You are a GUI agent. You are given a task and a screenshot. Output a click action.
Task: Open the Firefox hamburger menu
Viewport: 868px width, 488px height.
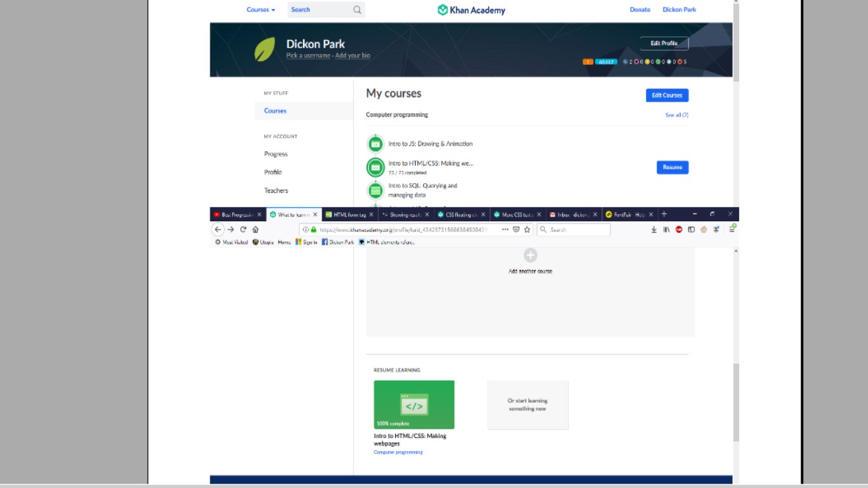(732, 229)
